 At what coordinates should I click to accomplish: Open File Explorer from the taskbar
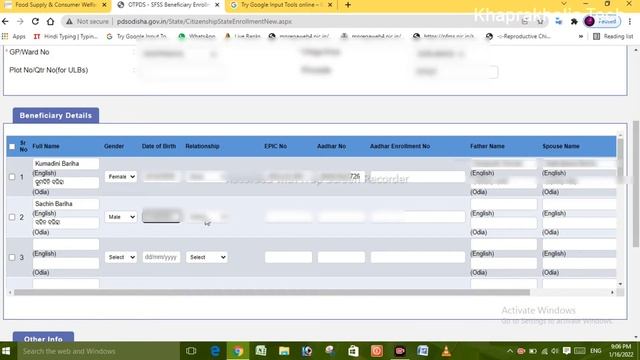pos(284,351)
